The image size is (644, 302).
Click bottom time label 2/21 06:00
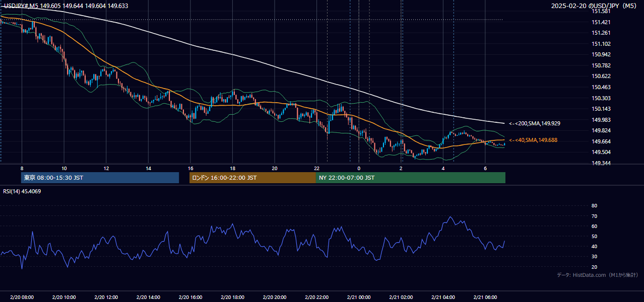[x=485, y=297]
